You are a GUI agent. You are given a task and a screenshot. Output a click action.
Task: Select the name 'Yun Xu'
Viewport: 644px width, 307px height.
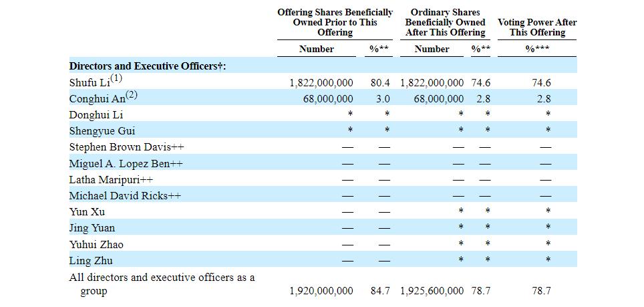point(87,212)
